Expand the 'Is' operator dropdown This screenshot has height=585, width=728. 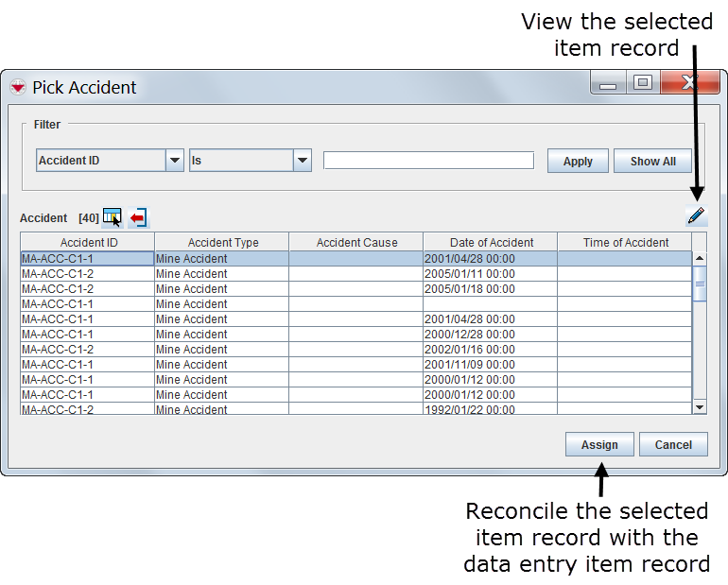click(302, 161)
